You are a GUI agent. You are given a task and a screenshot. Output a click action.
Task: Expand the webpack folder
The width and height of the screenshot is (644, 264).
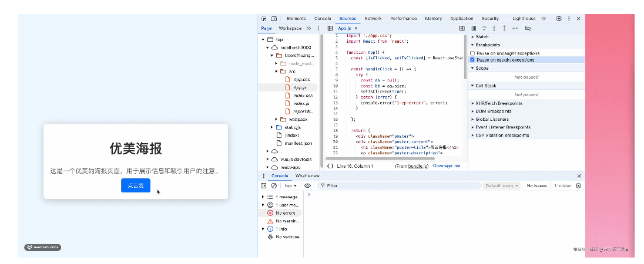[x=276, y=119]
